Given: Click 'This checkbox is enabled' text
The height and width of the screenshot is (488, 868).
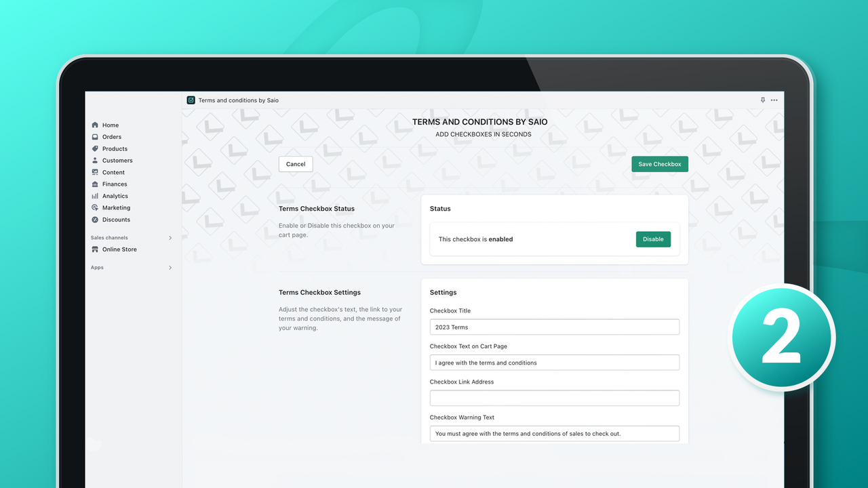Looking at the screenshot, I should point(475,239).
